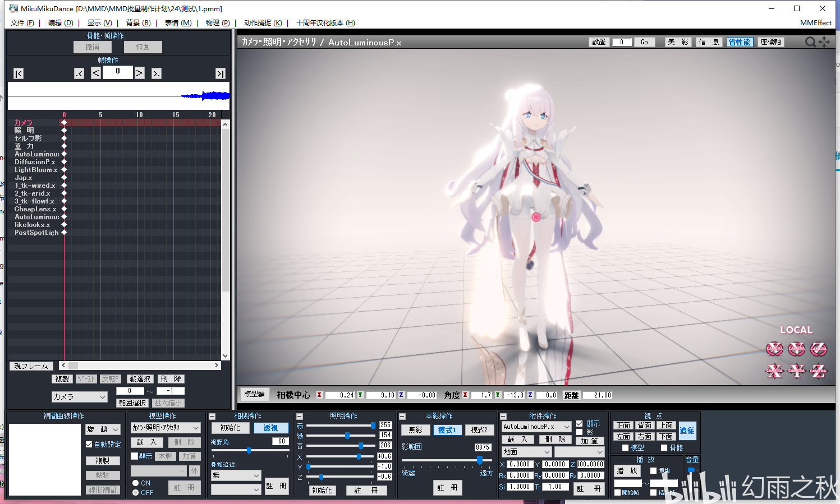Viewport: 840px width, 504px height.
Task: Click the 正面 front view button
Action: (623, 426)
